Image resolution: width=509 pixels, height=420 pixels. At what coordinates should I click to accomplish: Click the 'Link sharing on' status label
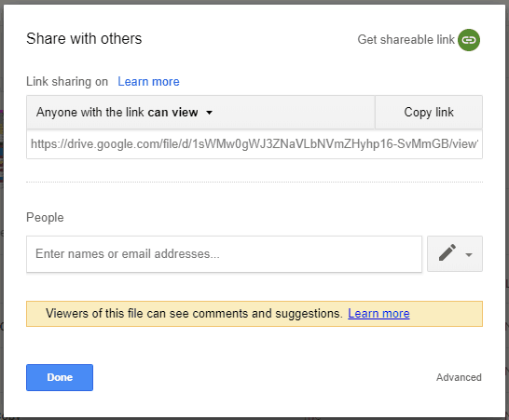pyautogui.click(x=67, y=81)
